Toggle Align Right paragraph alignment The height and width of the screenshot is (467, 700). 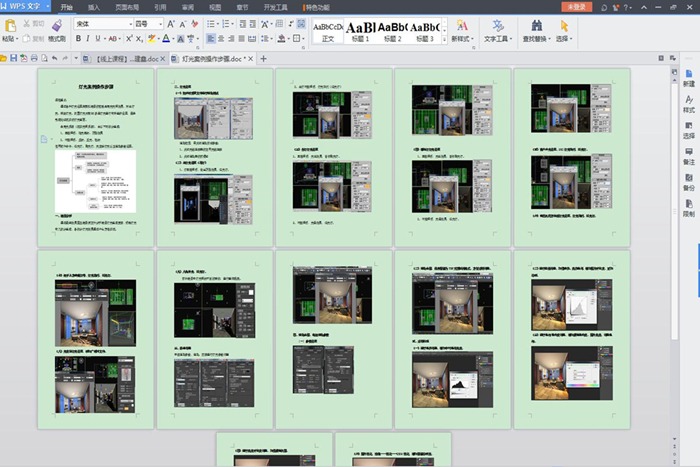click(231, 39)
